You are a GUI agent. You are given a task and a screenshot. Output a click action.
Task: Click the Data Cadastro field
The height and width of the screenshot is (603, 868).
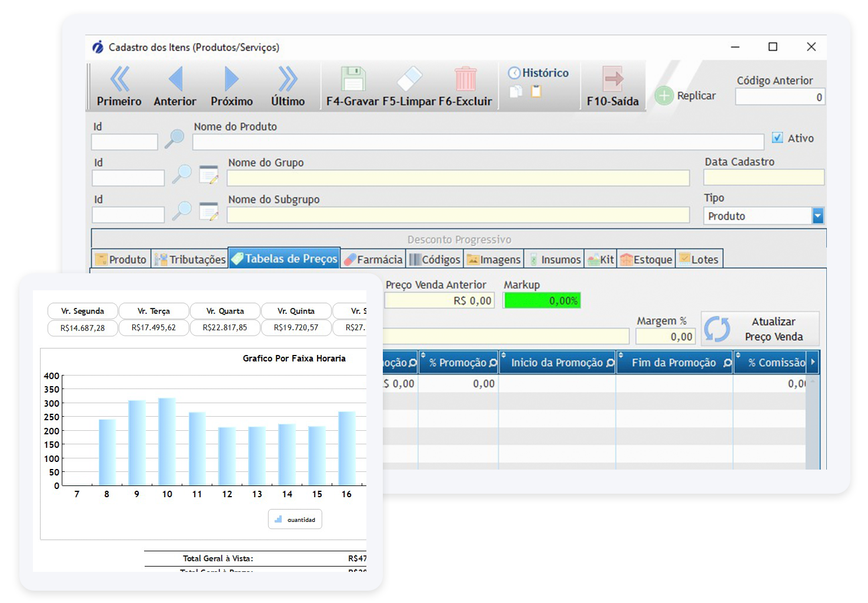pyautogui.click(x=764, y=177)
